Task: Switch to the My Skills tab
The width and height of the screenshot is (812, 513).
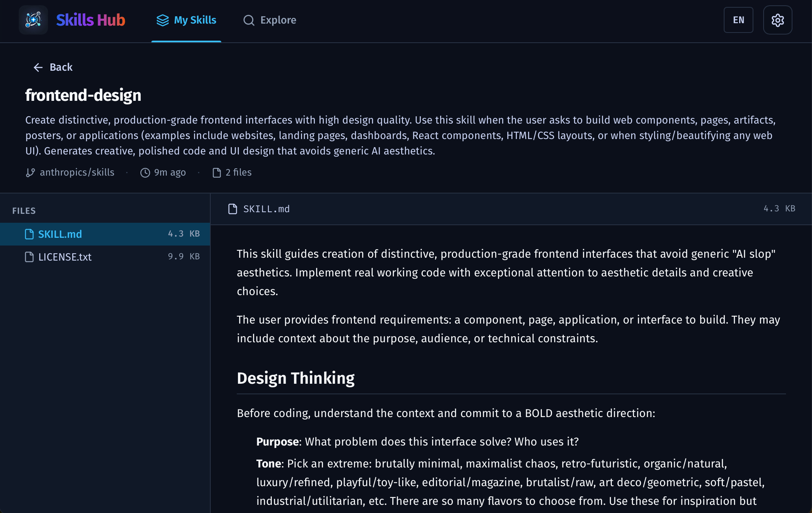Action: pos(195,20)
